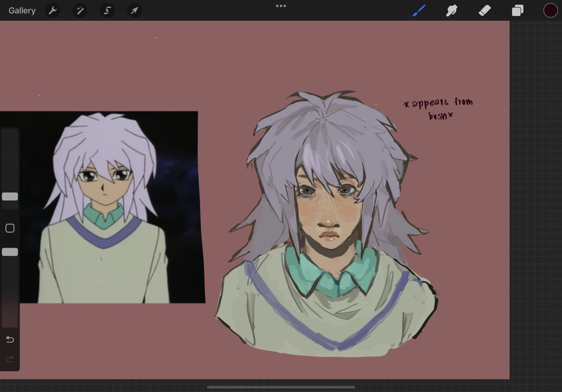Click the brush size slider handle
The height and width of the screenshot is (392, 562).
pyautogui.click(x=10, y=196)
